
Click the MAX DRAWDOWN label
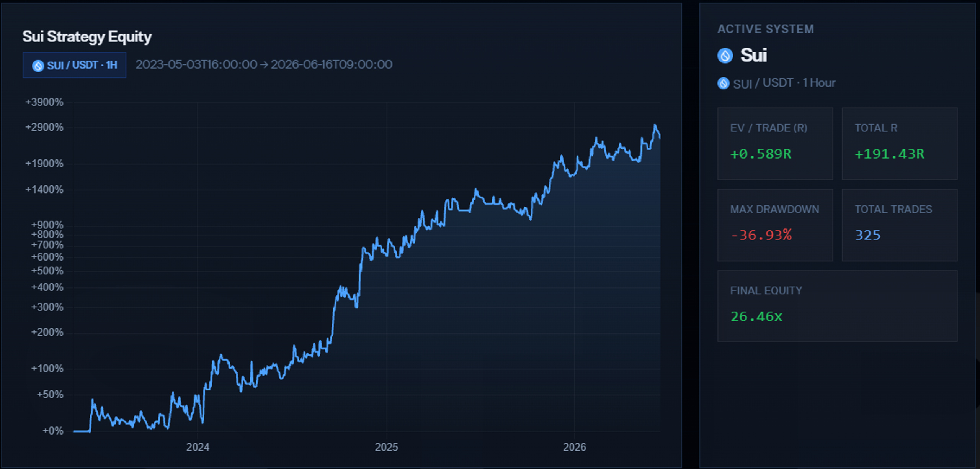click(x=774, y=209)
